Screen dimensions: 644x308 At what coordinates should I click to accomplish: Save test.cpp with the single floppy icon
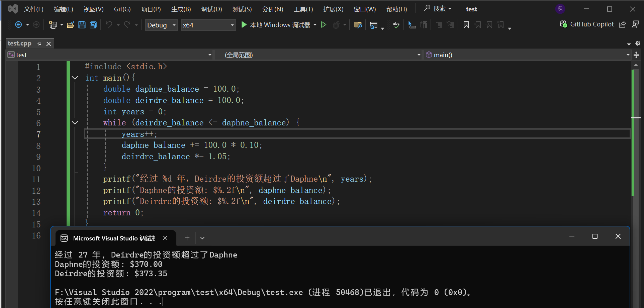[82, 25]
